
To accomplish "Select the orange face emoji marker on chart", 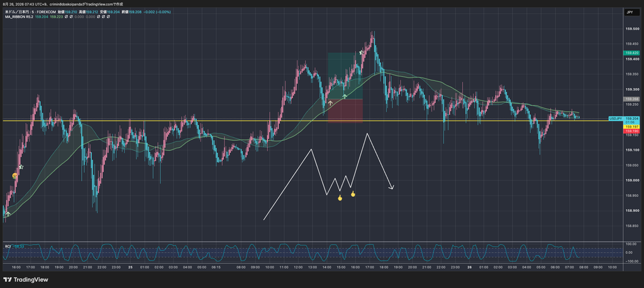I will [x=15, y=176].
